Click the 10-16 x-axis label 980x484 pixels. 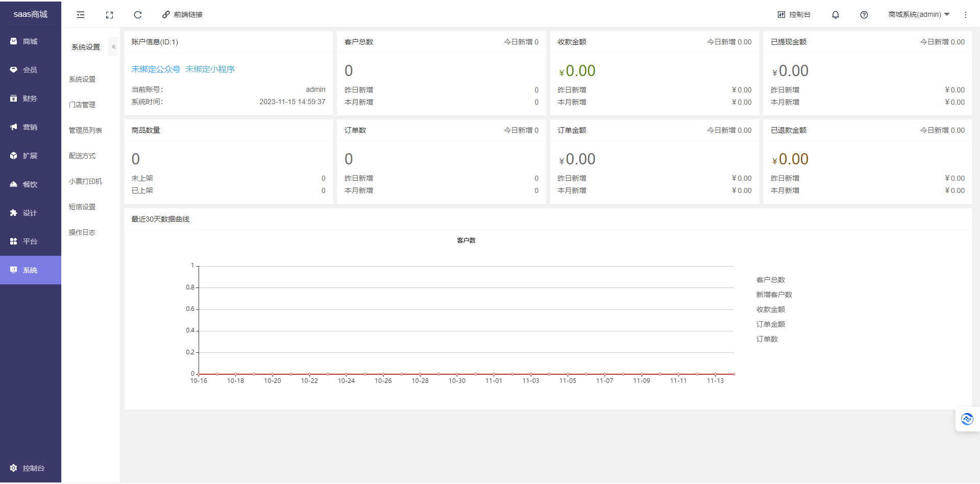pyautogui.click(x=199, y=381)
